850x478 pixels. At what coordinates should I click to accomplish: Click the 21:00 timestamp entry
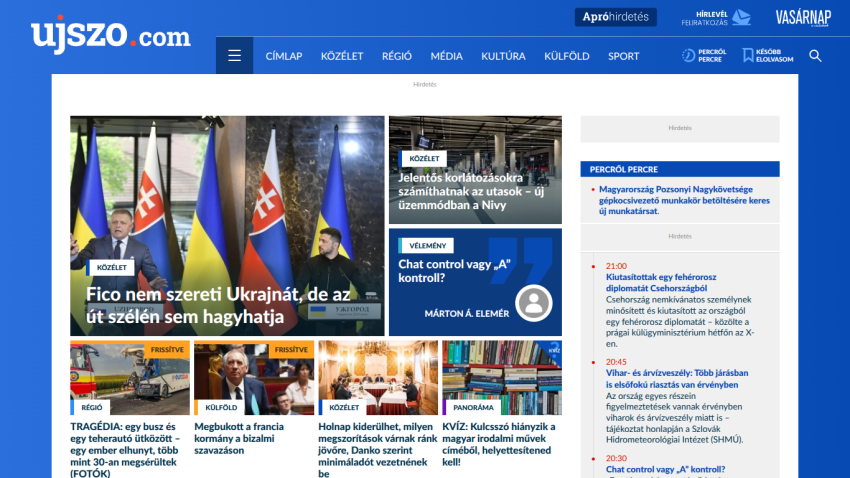click(x=616, y=266)
